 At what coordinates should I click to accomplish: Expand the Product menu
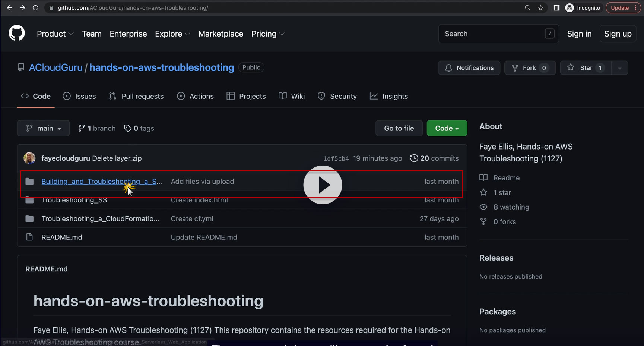click(55, 34)
